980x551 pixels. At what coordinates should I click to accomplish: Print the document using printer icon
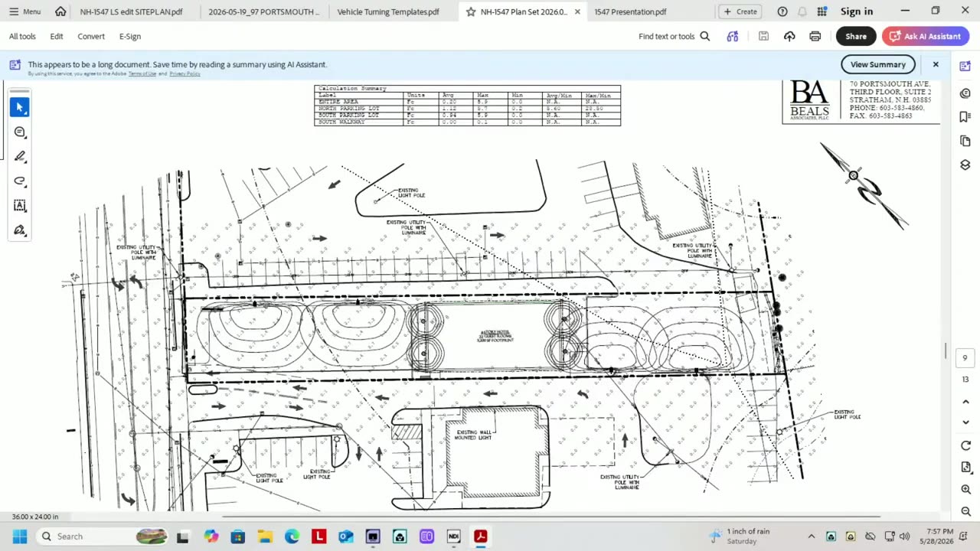(815, 36)
